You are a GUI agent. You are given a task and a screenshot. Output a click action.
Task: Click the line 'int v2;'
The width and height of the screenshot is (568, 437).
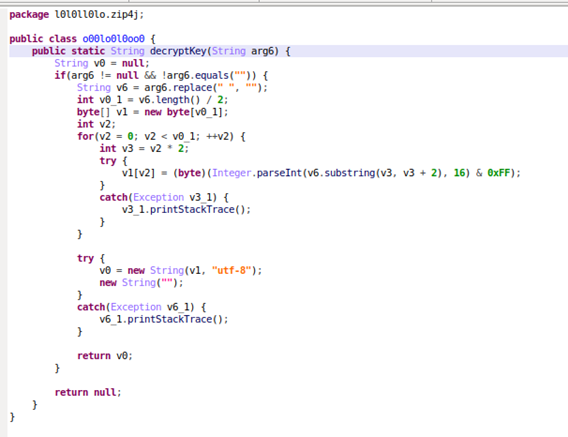click(x=96, y=124)
